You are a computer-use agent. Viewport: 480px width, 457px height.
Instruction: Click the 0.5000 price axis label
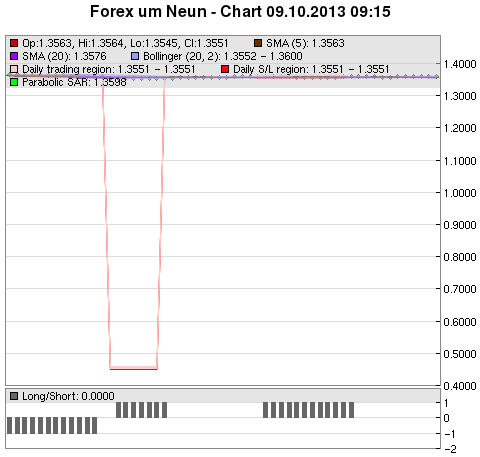[460, 354]
